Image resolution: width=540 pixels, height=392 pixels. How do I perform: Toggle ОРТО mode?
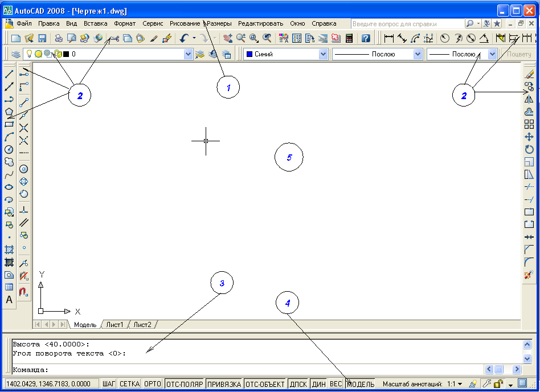153,383
